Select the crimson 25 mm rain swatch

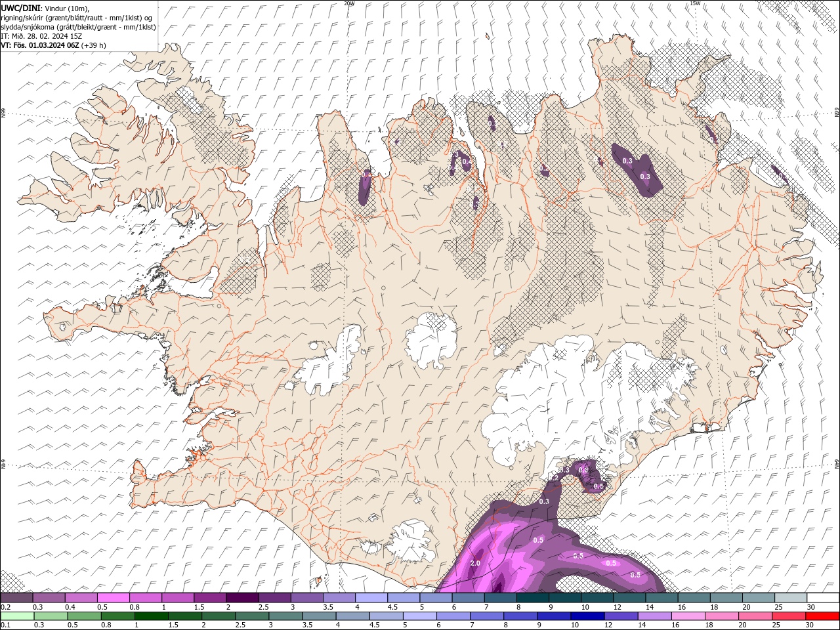pyautogui.click(x=789, y=616)
